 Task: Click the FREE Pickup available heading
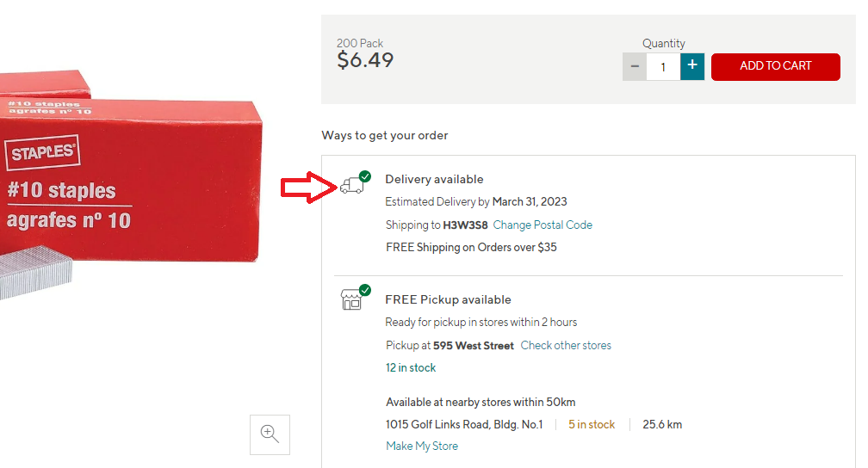pos(448,299)
